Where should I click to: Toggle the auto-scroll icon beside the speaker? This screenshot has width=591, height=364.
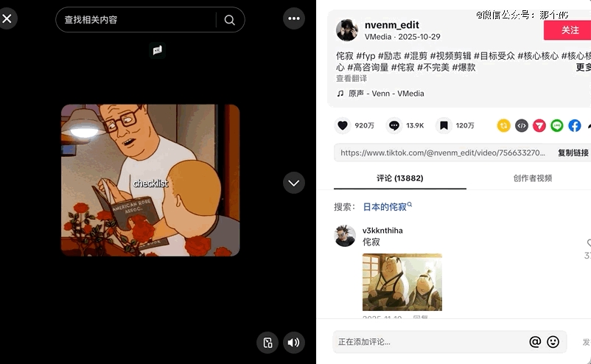[267, 343]
